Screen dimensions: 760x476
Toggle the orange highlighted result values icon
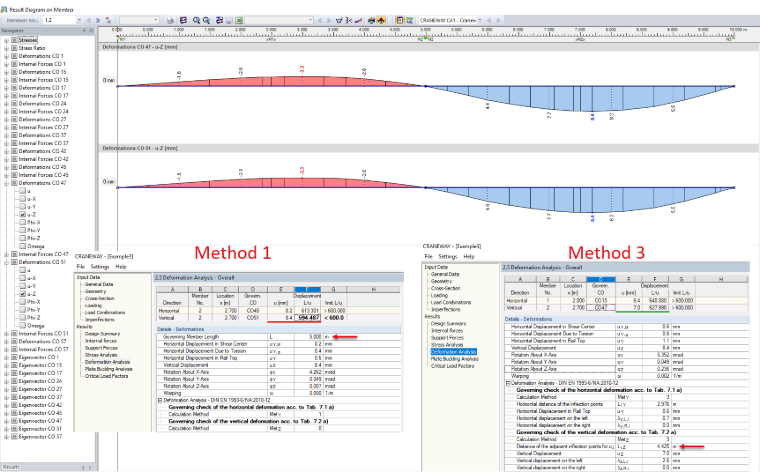point(380,20)
